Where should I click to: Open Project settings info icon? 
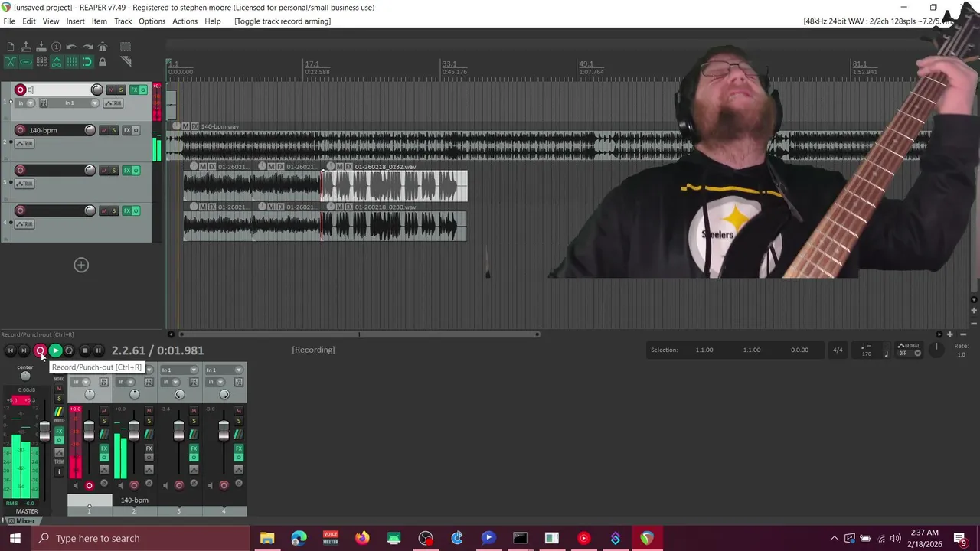coord(57,47)
